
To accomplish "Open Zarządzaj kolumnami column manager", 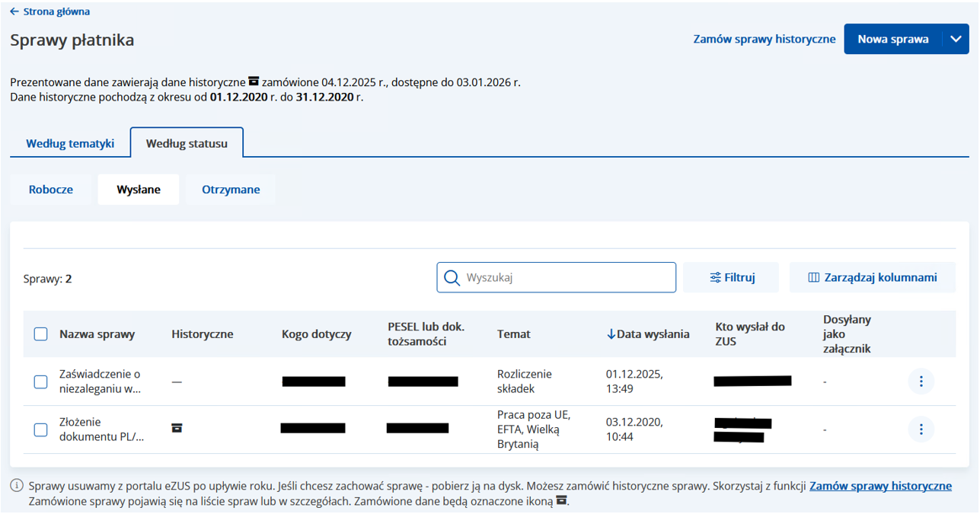I will tap(872, 278).
